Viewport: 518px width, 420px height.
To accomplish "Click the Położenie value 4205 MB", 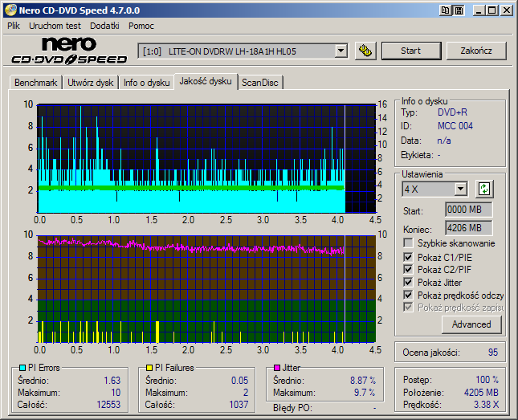I will coord(481,393).
